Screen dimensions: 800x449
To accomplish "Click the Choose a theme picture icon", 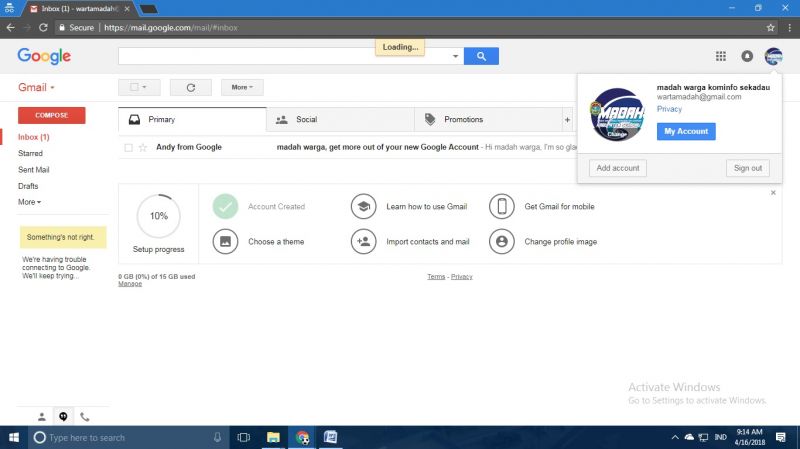I will [x=225, y=241].
